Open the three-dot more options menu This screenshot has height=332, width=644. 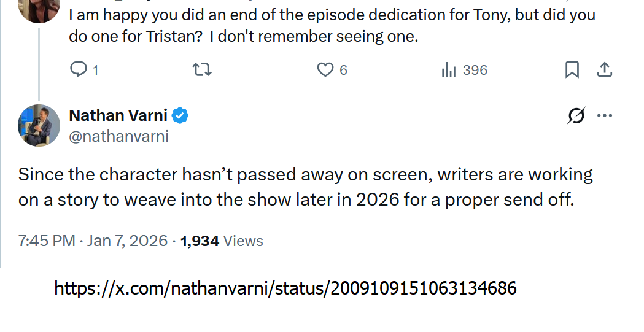[x=605, y=116]
